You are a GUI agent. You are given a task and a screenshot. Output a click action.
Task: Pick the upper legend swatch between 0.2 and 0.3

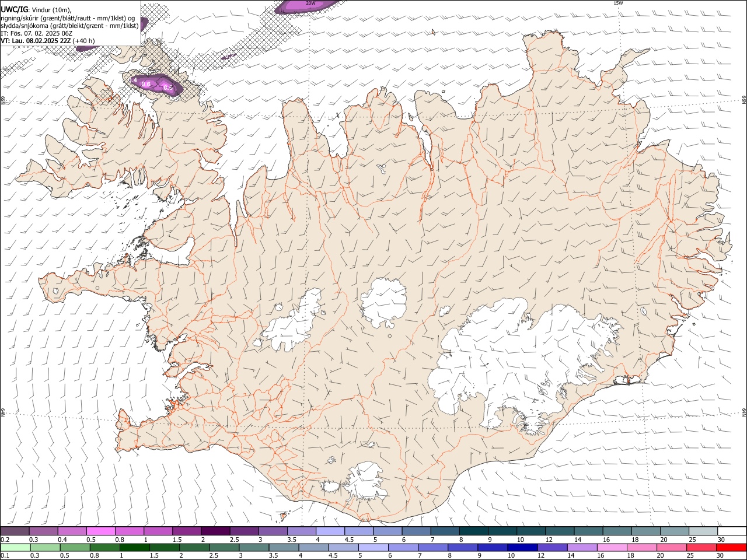pyautogui.click(x=15, y=531)
